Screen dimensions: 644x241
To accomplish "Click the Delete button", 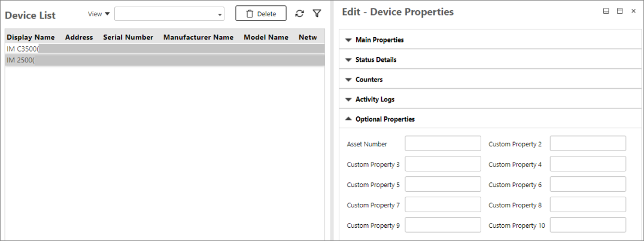I will click(260, 14).
